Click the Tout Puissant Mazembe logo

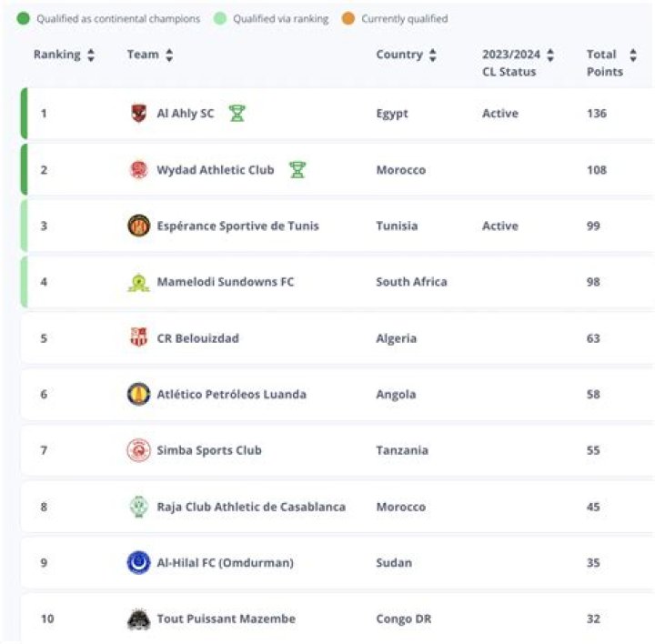(138, 619)
